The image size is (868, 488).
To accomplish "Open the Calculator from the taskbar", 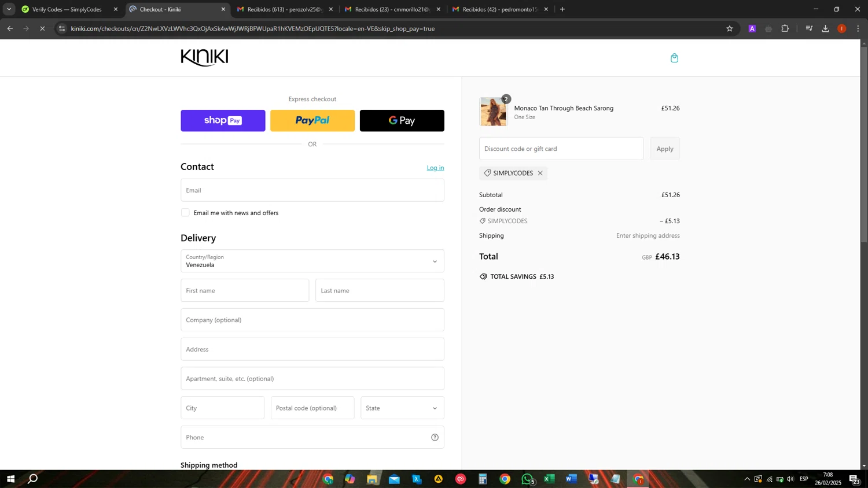I will (483, 479).
